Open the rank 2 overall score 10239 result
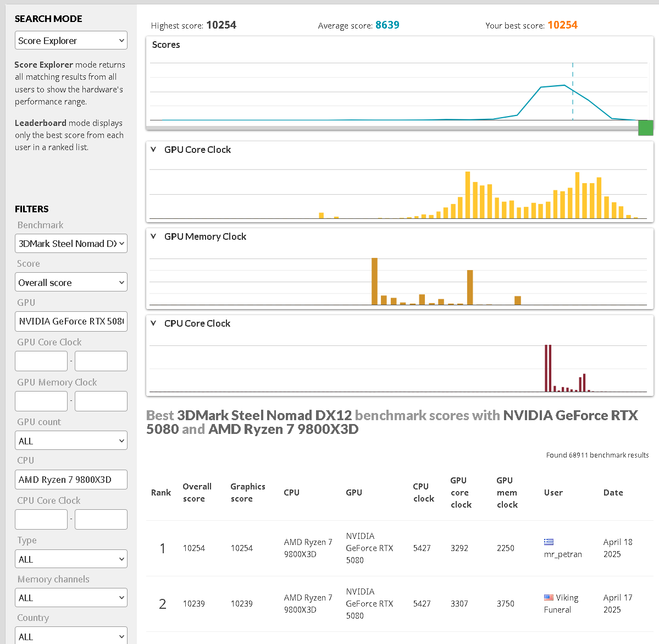The width and height of the screenshot is (659, 644). [x=194, y=604]
